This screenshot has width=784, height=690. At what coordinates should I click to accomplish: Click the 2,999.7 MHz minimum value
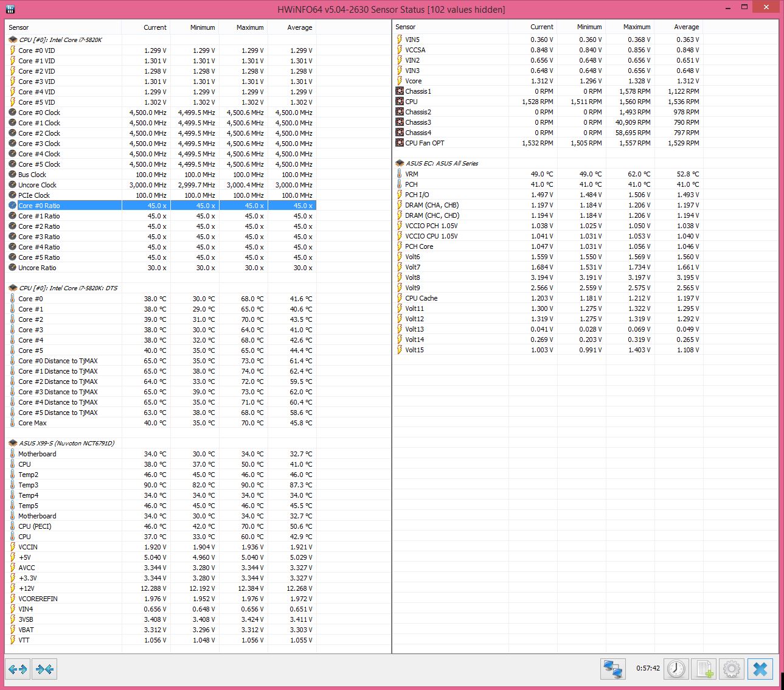point(196,185)
